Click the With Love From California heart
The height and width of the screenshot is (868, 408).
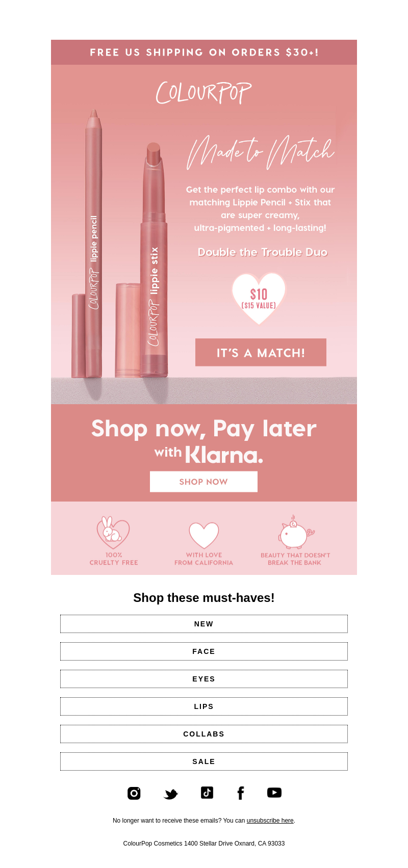pos(204,535)
